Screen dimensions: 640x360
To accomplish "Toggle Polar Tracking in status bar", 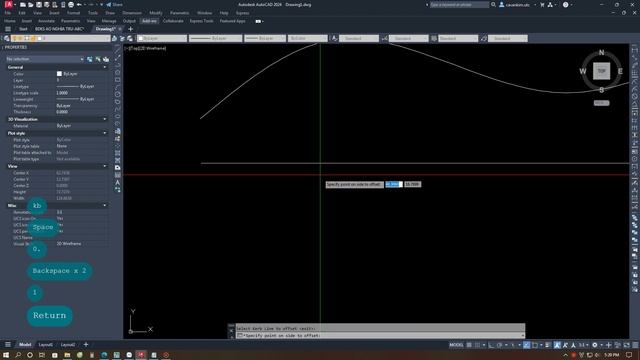I will (x=500, y=345).
